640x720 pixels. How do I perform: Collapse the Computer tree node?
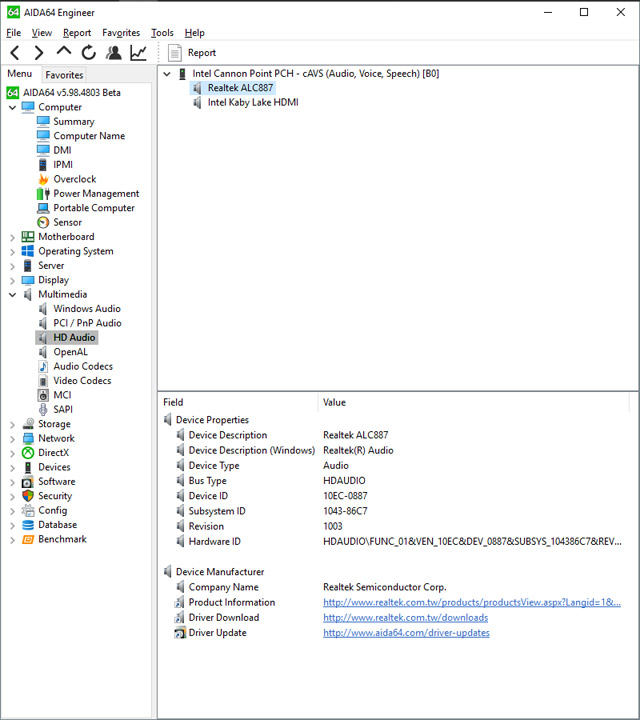12,107
